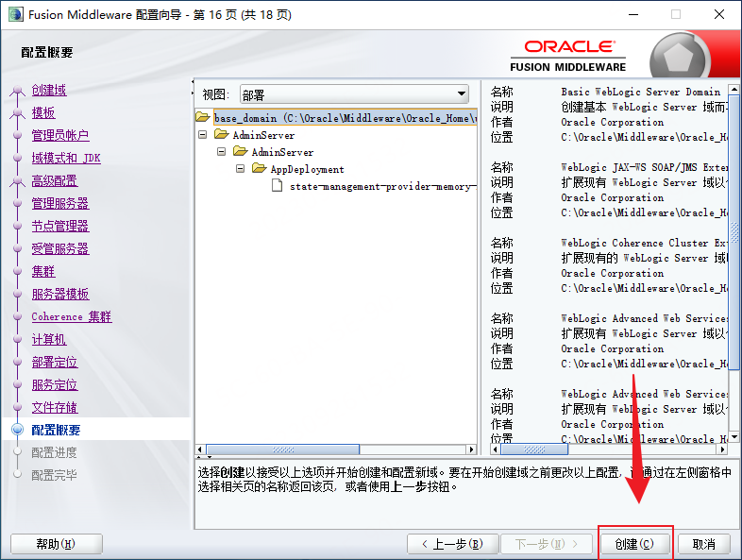Collapse the AppDeployment tree node
Viewport: 742px width, 560px height.
pyautogui.click(x=241, y=169)
